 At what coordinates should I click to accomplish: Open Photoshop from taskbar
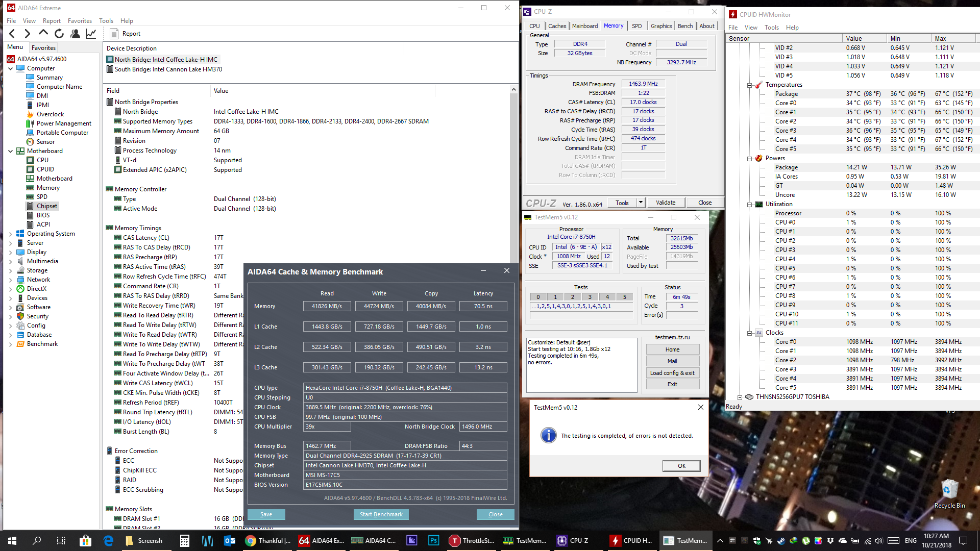pyautogui.click(x=433, y=541)
